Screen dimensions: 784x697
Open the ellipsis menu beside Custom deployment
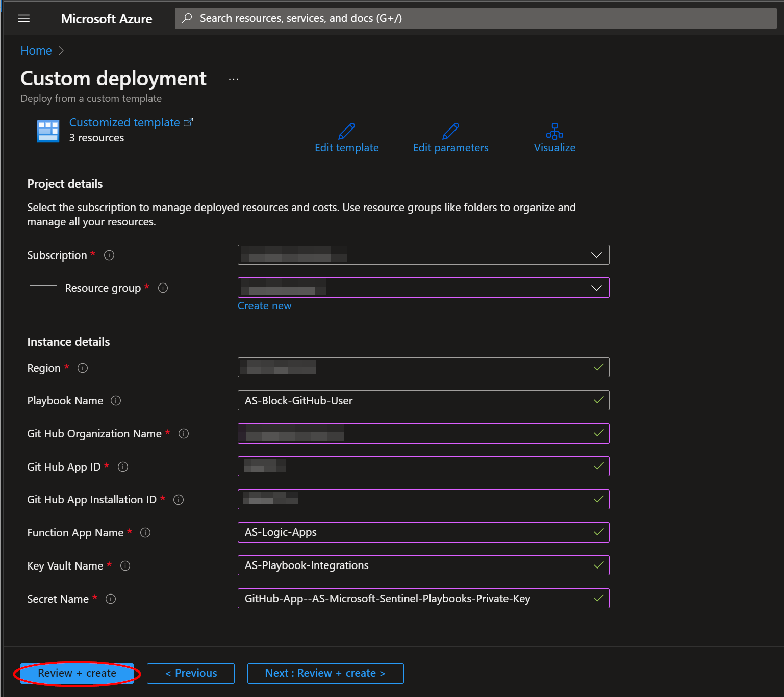pos(234,79)
